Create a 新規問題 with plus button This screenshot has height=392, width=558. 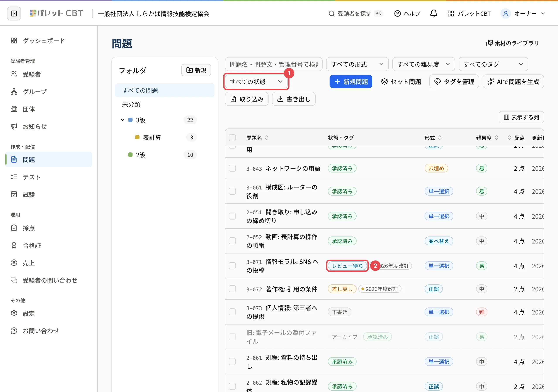(351, 82)
